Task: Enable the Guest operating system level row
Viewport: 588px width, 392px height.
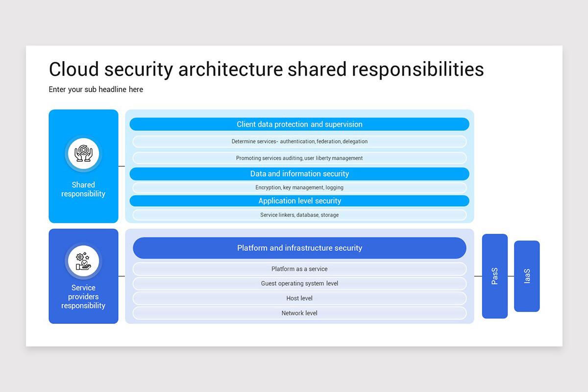Action: pos(299,283)
